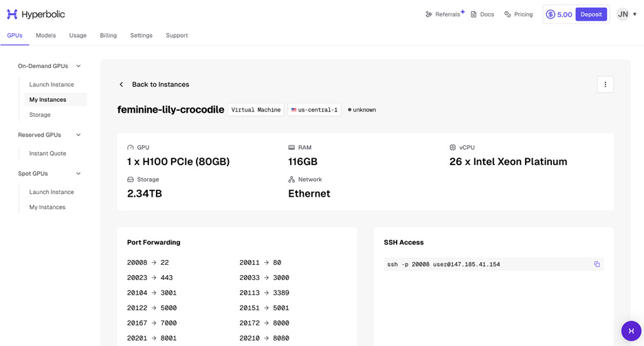Click port mapping 20033 → 3000
This screenshot has width=644, height=346.
click(264, 278)
